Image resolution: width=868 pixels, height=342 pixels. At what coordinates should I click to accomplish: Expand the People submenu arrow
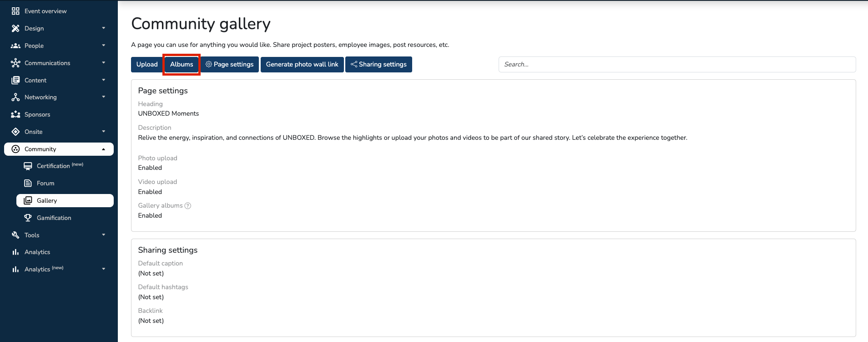tap(104, 46)
